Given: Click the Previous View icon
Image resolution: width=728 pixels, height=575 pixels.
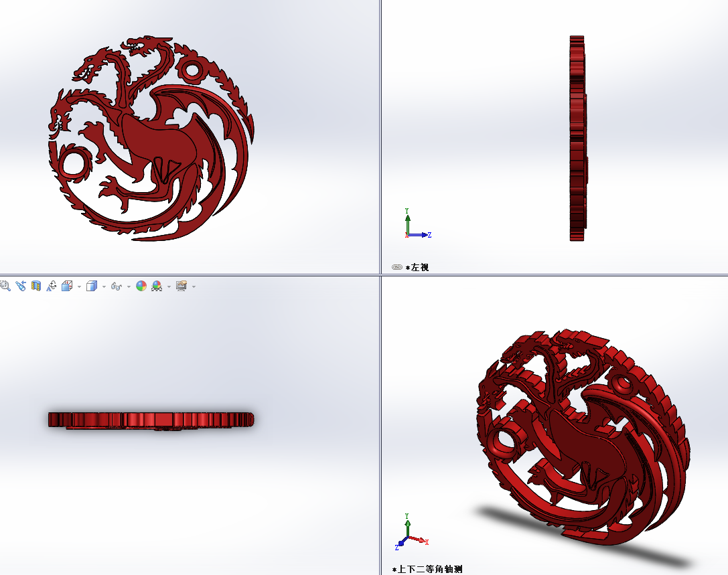Looking at the screenshot, I should pos(21,286).
